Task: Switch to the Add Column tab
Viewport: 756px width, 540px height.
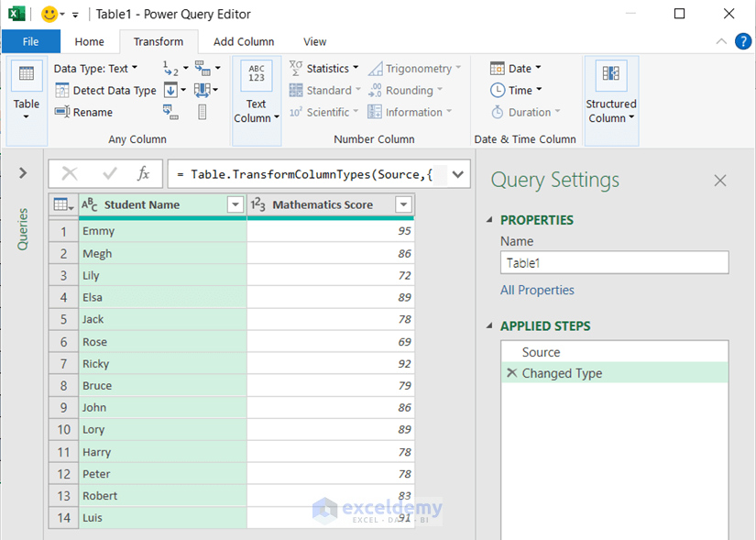Action: point(243,41)
